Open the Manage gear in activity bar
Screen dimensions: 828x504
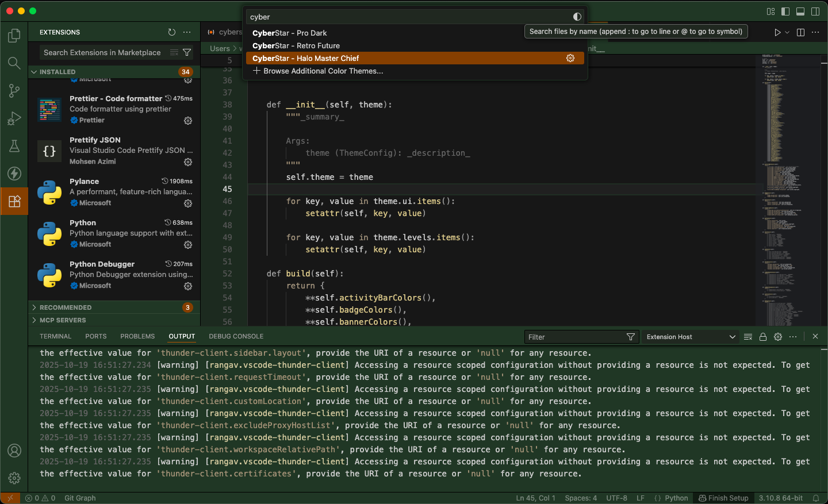(x=14, y=478)
